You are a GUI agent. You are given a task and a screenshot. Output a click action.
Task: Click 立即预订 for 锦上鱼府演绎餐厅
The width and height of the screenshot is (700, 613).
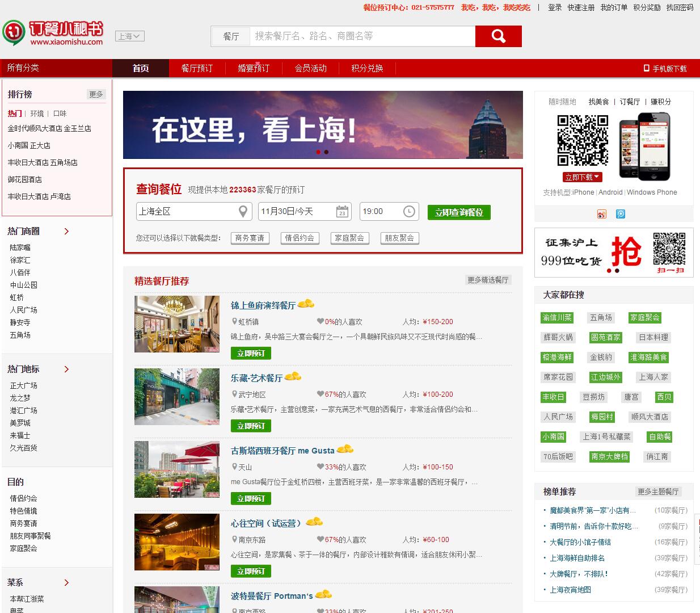(251, 353)
